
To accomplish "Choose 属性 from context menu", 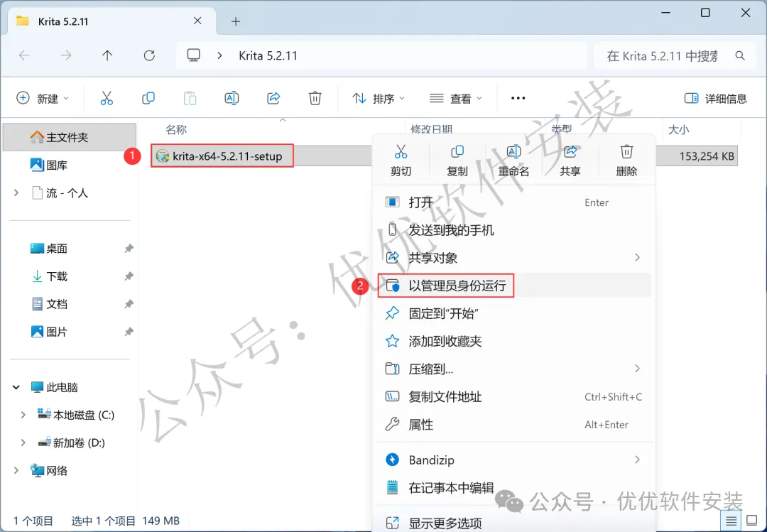I will [513, 424].
